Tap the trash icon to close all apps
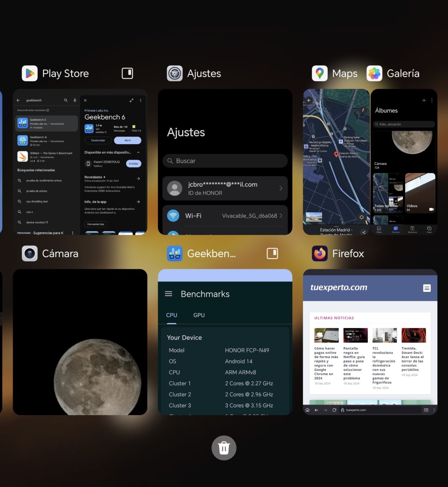This screenshot has width=448, height=487. [224, 448]
